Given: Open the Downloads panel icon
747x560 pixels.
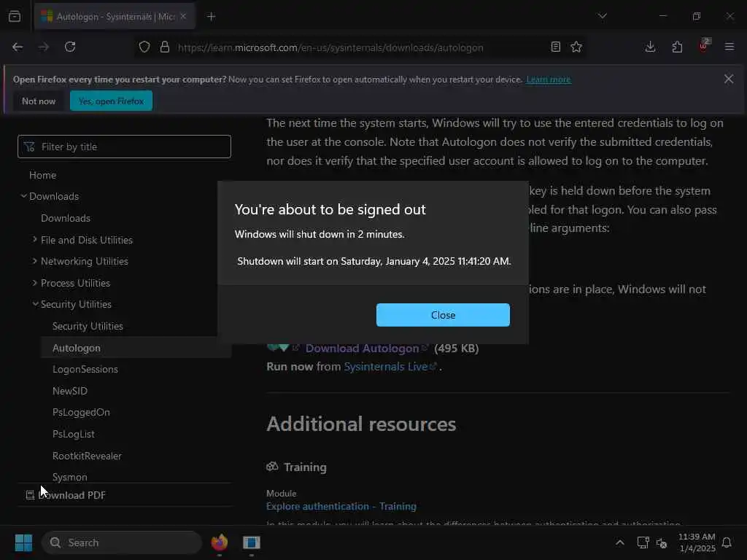Looking at the screenshot, I should coord(650,47).
